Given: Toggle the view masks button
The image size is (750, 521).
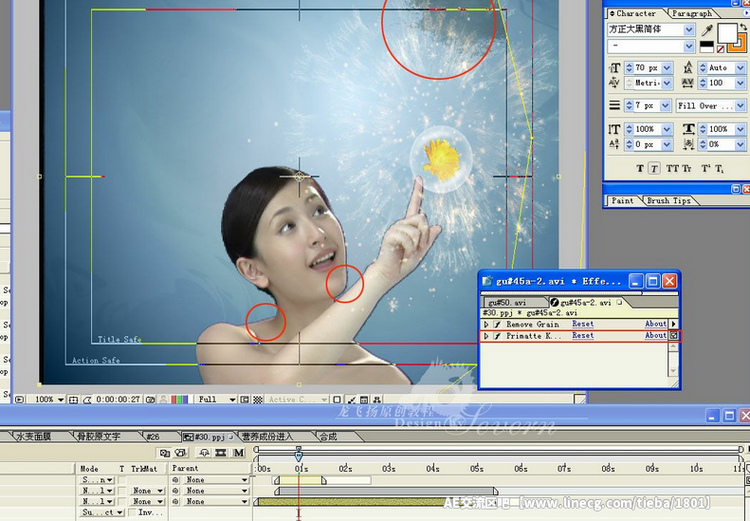Looking at the screenshot, I should (87, 399).
